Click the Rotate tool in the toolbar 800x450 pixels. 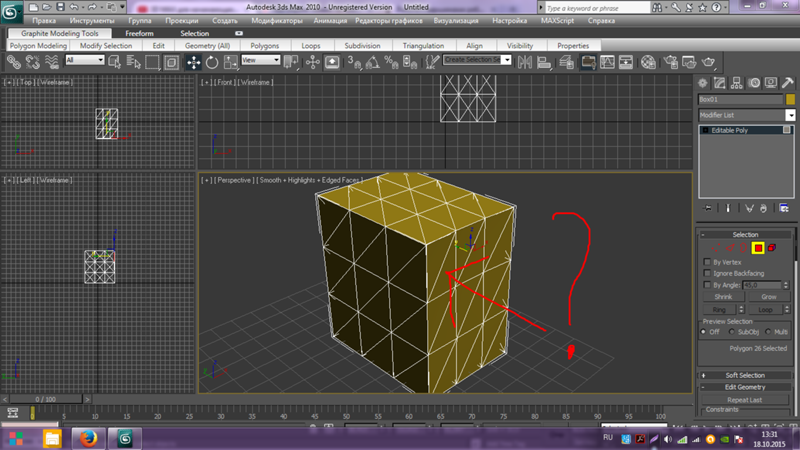point(212,62)
